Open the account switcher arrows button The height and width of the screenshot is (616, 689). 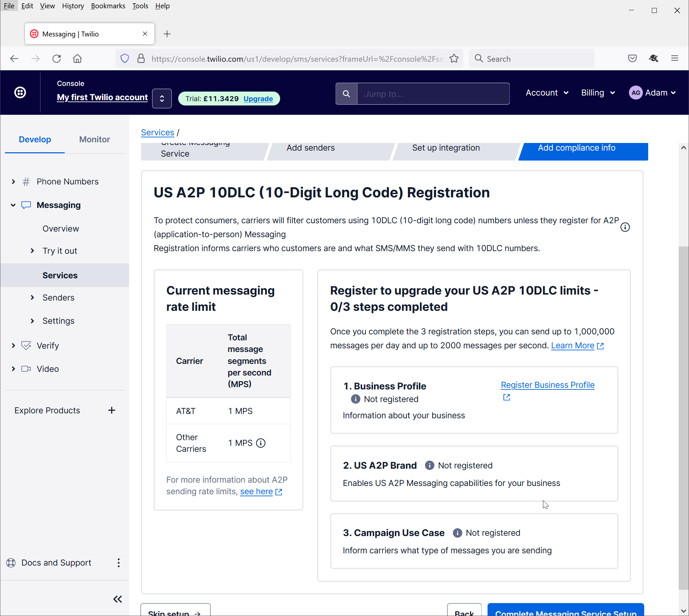point(162,99)
